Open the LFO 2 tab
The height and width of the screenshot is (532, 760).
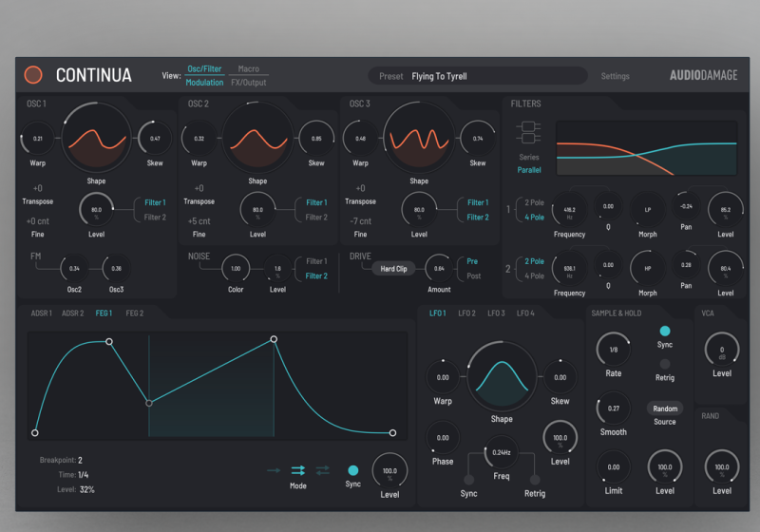click(466, 313)
